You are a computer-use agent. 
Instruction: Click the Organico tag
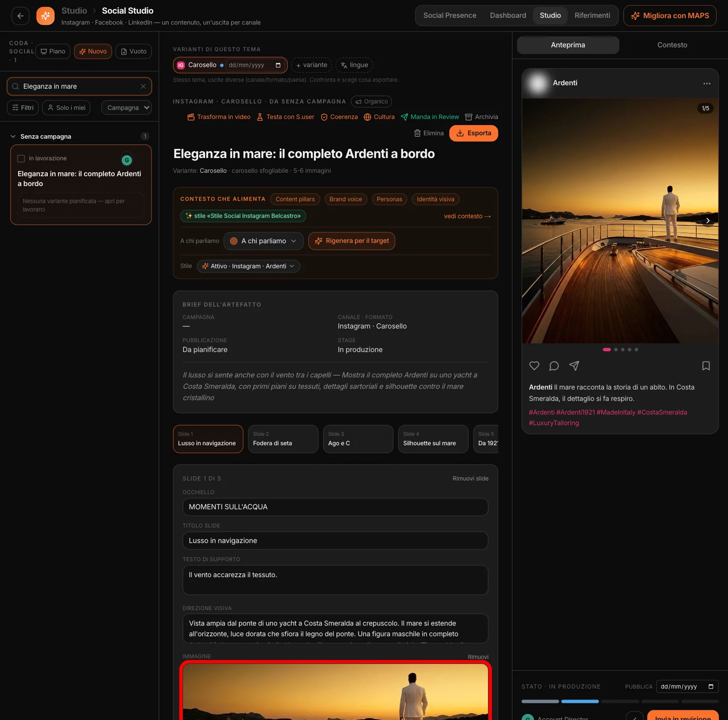point(372,101)
